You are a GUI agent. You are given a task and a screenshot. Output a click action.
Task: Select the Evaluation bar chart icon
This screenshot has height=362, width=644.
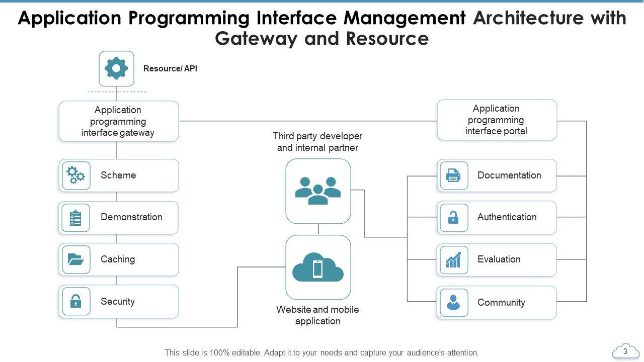coord(453,260)
